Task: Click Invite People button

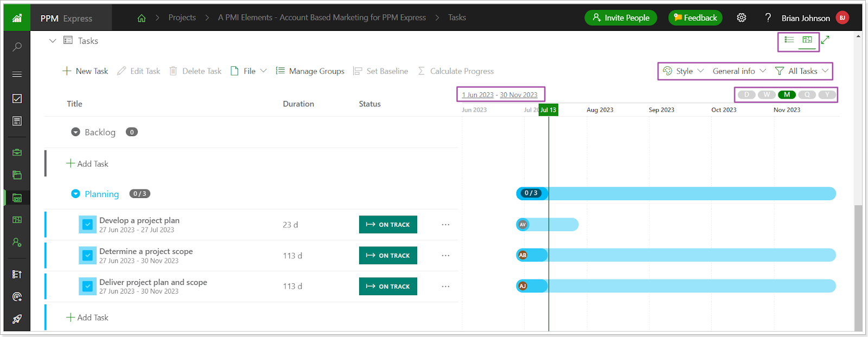Action: pos(621,18)
